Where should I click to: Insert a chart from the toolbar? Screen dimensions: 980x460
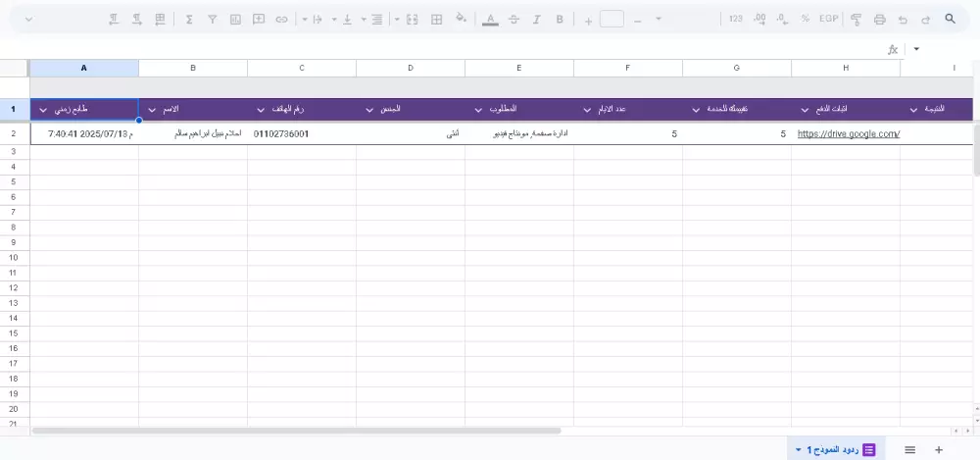(235, 20)
